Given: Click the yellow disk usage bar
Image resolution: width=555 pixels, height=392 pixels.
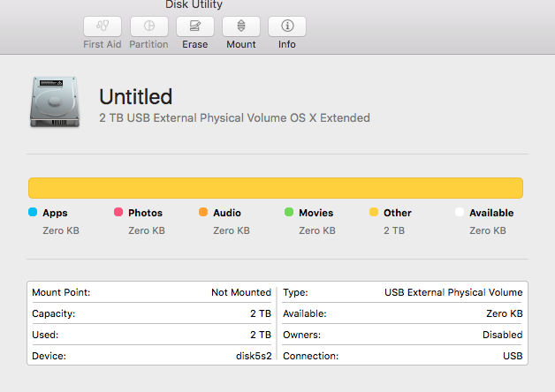Looking at the screenshot, I should pos(276,188).
